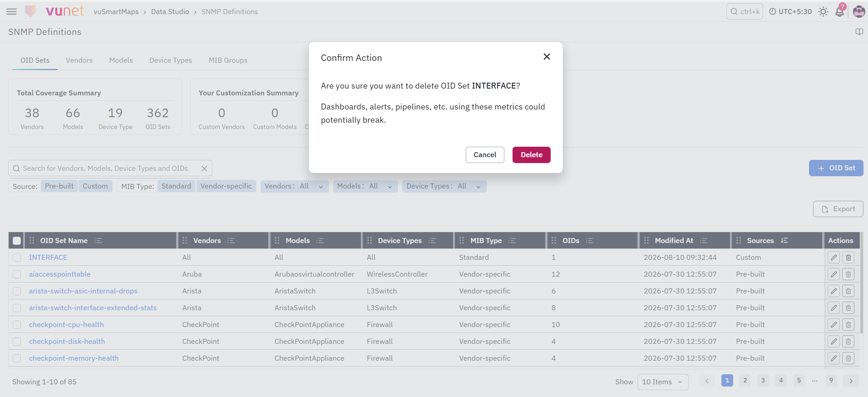Click Cancel in the Confirm Action dialog

coord(485,155)
